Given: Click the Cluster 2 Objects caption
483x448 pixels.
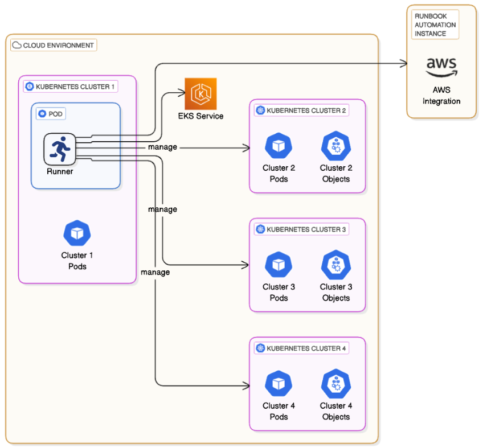Looking at the screenshot, I should [x=336, y=174].
